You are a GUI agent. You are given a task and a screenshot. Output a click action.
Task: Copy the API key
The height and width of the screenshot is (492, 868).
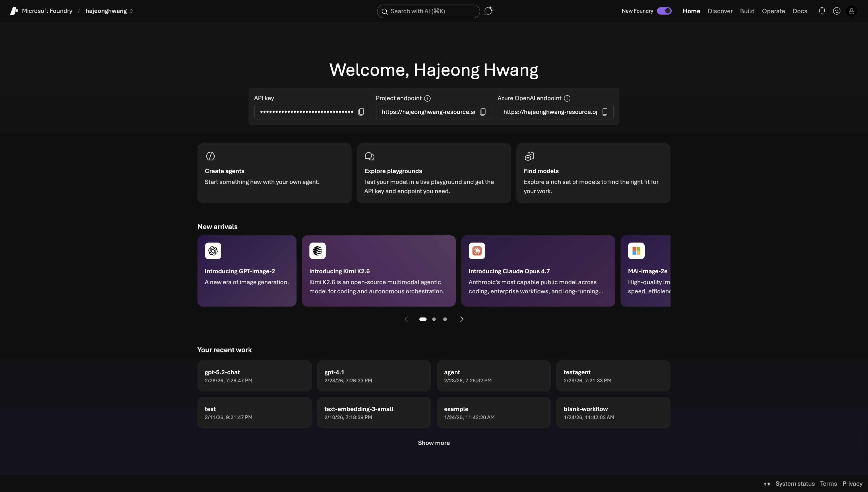[361, 112]
